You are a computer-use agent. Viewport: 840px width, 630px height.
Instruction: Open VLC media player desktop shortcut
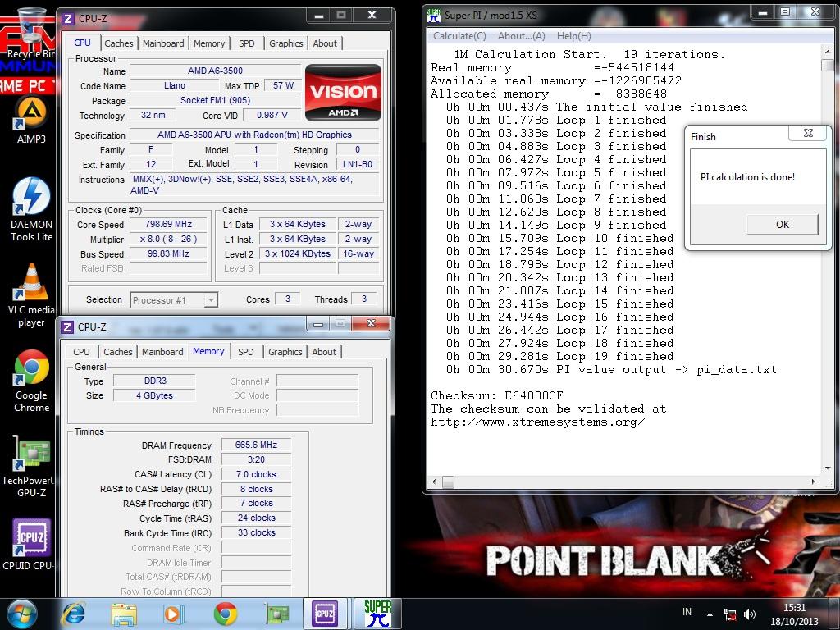[x=31, y=295]
